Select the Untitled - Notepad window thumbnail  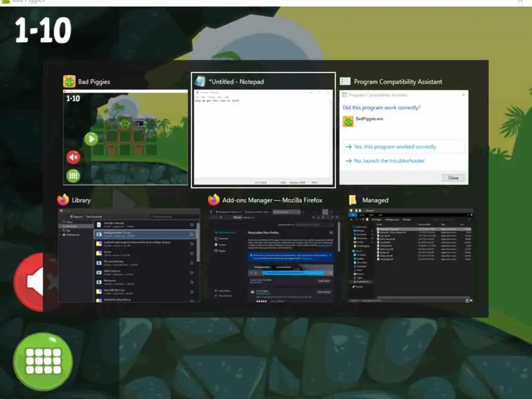(263, 137)
